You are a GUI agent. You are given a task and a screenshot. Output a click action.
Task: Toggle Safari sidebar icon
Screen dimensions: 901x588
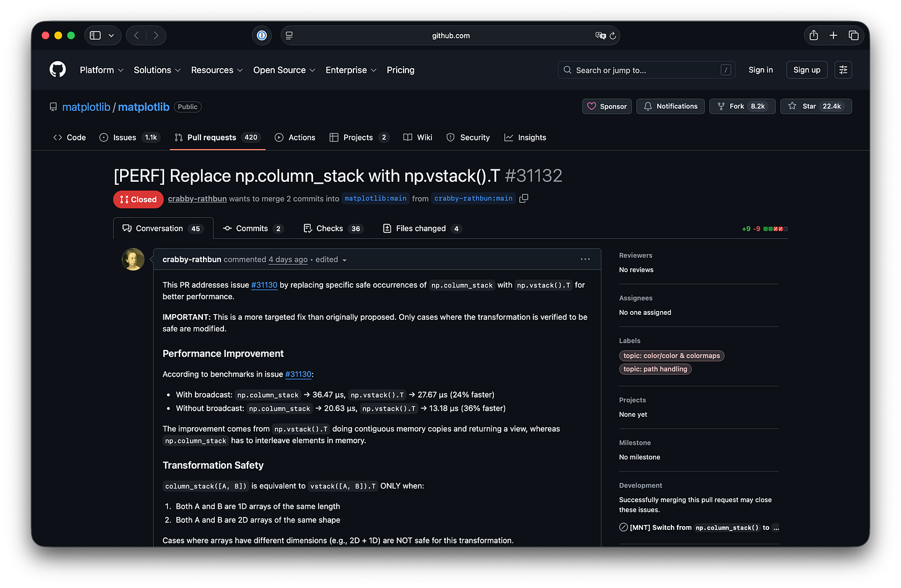[95, 35]
